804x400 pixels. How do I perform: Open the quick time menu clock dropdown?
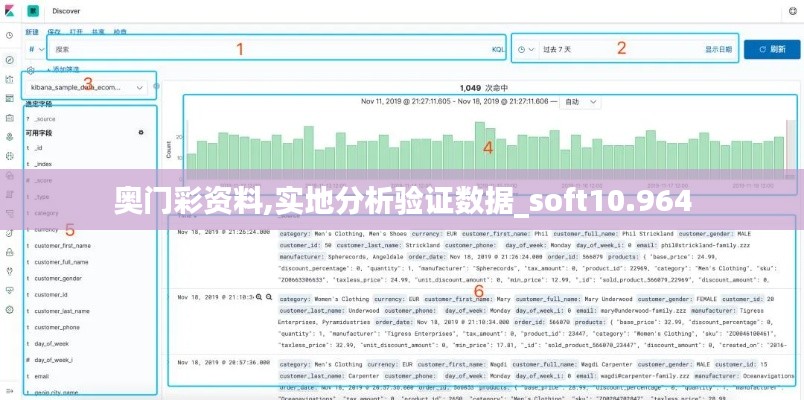[x=526, y=49]
